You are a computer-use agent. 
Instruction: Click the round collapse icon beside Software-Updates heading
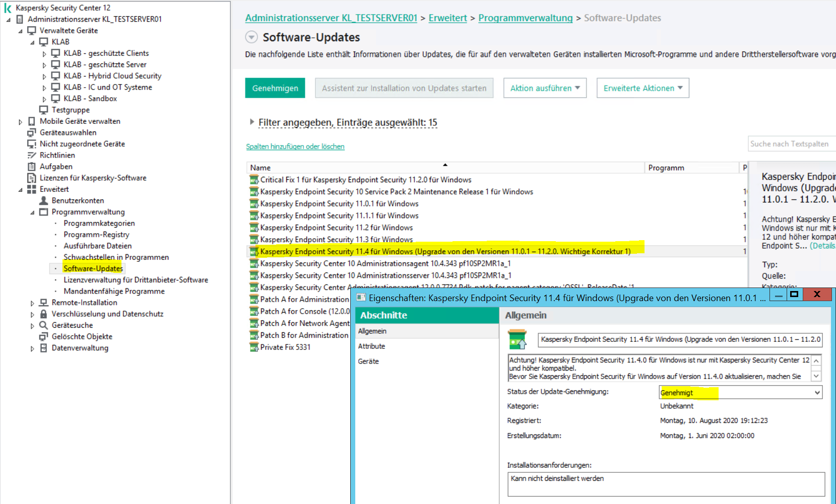pos(251,37)
